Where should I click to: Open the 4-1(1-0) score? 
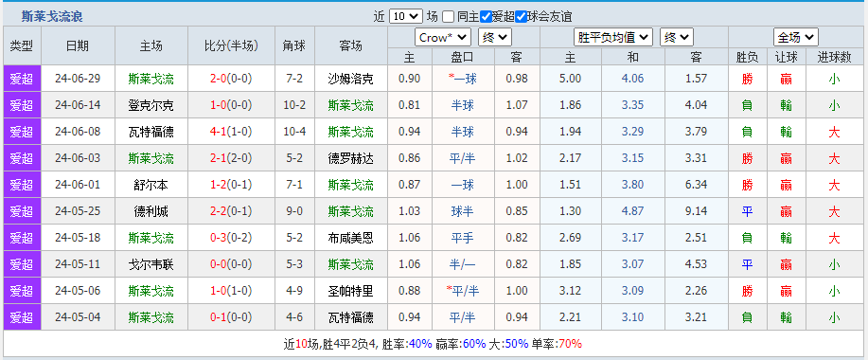click(x=231, y=132)
